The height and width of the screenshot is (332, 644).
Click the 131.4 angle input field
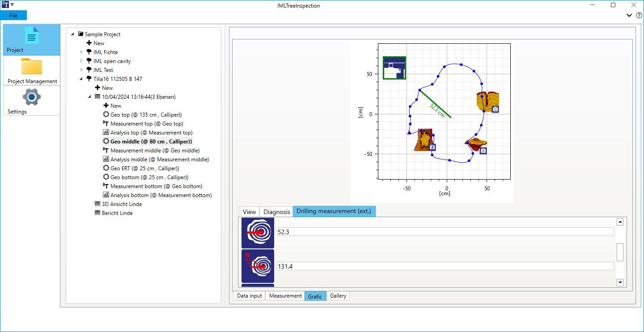coord(445,266)
